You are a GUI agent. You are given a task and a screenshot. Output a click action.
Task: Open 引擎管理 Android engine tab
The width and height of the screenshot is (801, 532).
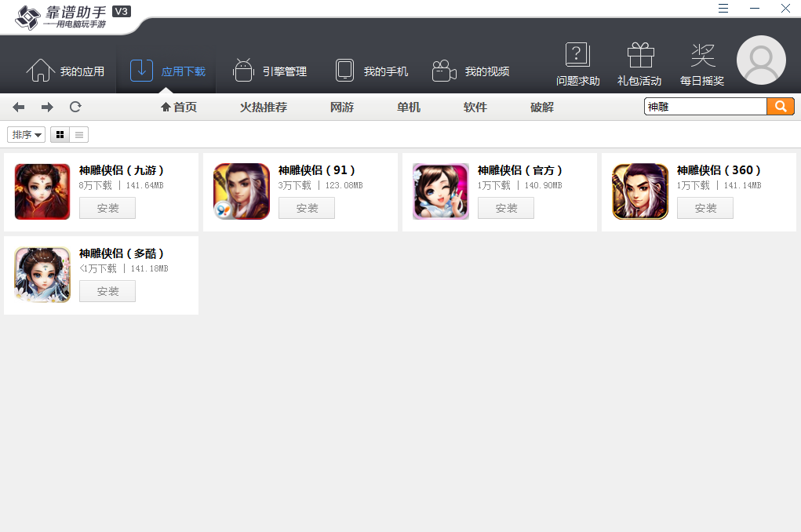click(270, 71)
